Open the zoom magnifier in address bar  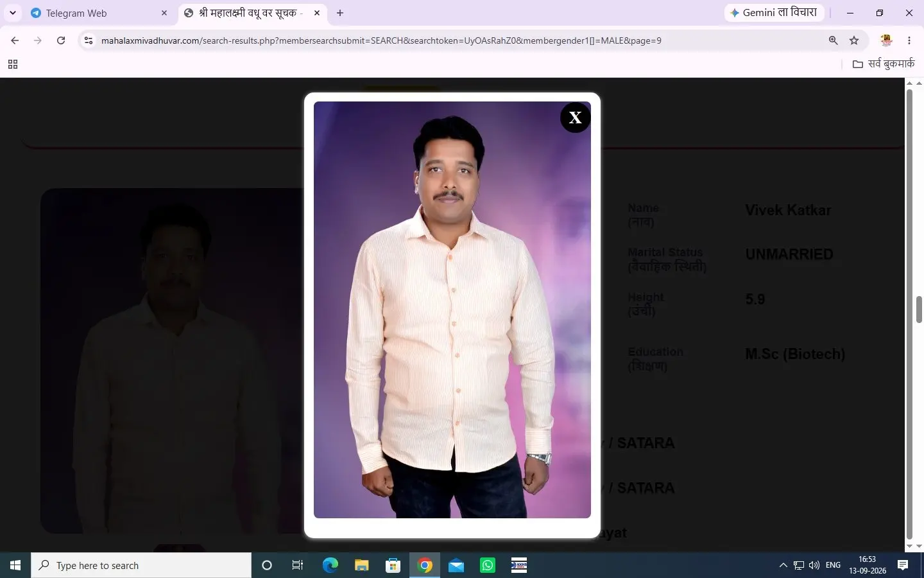tap(833, 40)
